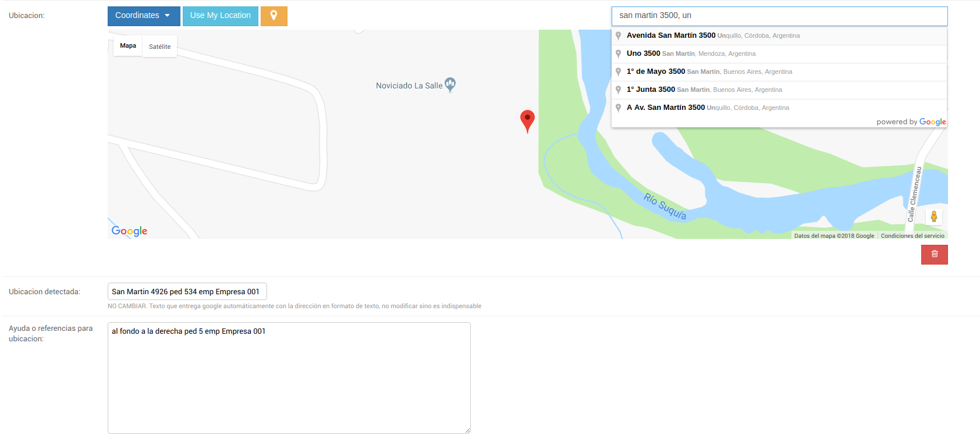Edit the Ubicacion detectada text field
The image size is (980, 439).
(187, 292)
